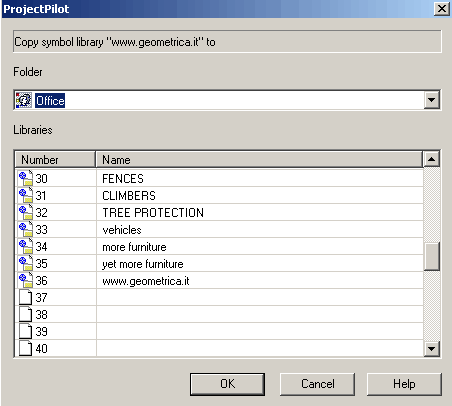Click the Office folder icon in combo box
This screenshot has height=406, width=452.
[x=24, y=100]
